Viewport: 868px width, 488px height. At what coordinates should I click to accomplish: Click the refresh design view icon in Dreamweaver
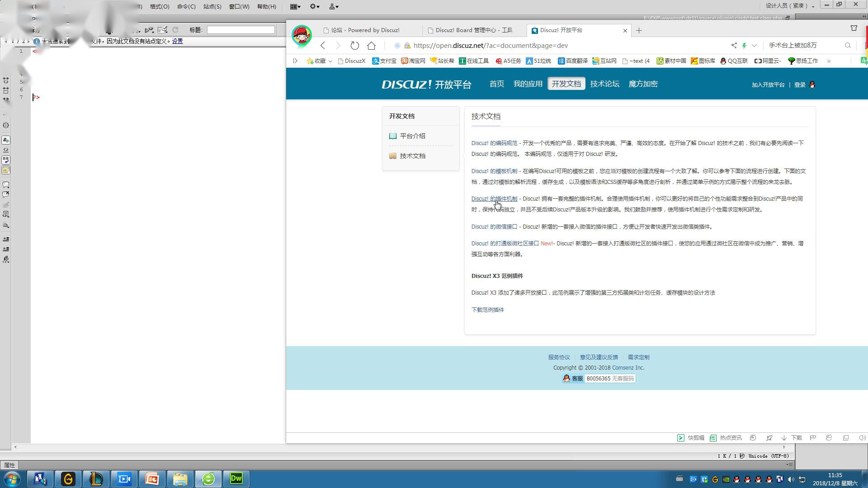pyautogui.click(x=175, y=30)
